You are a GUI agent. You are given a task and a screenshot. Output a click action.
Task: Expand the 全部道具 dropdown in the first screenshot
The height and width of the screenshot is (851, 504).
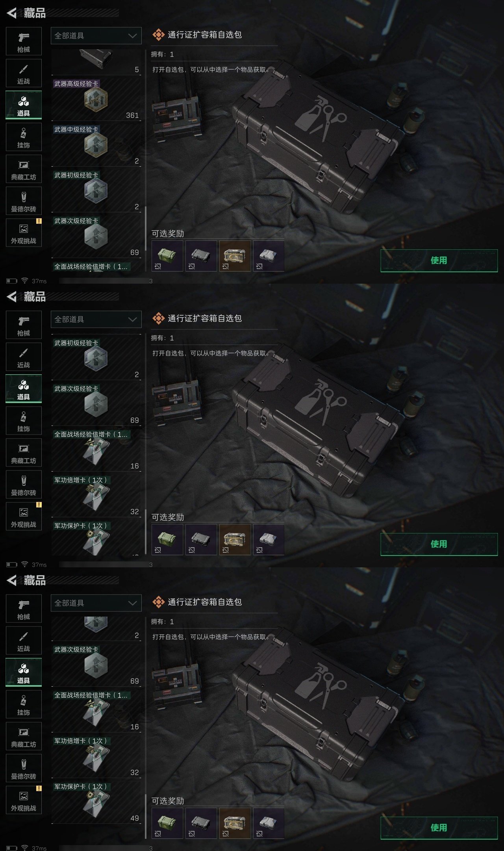96,36
